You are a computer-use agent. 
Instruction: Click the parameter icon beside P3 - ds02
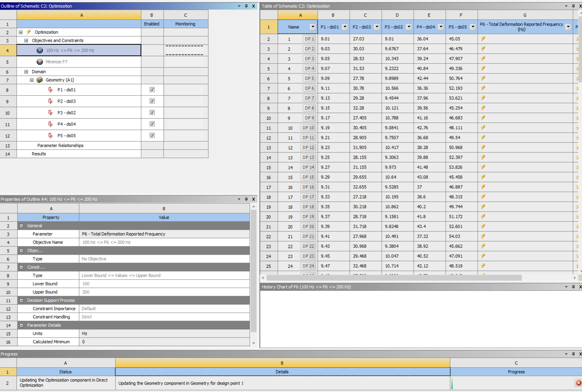tap(50, 113)
